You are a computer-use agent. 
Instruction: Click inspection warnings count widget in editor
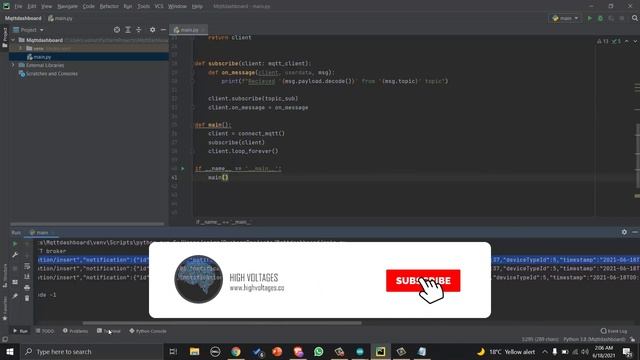[609, 41]
